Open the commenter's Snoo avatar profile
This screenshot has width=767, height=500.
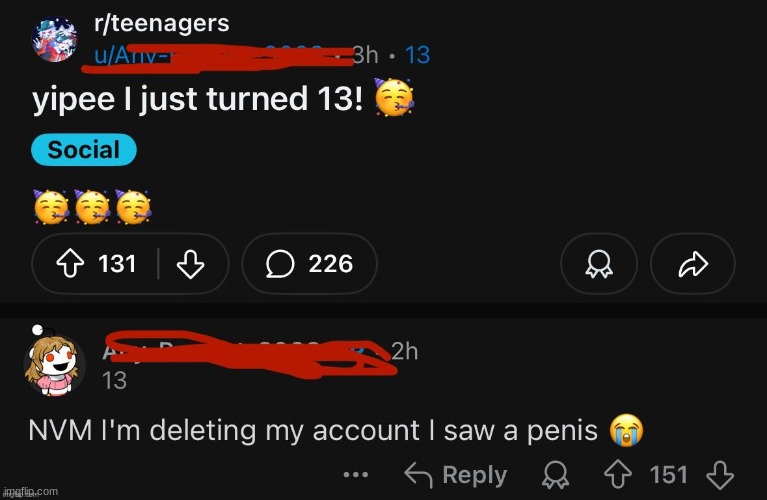click(x=52, y=362)
